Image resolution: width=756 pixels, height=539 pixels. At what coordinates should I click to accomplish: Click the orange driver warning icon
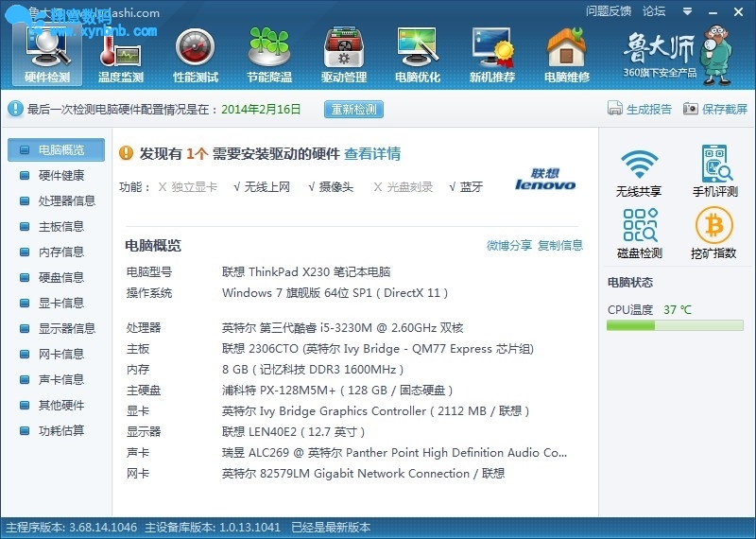click(126, 153)
